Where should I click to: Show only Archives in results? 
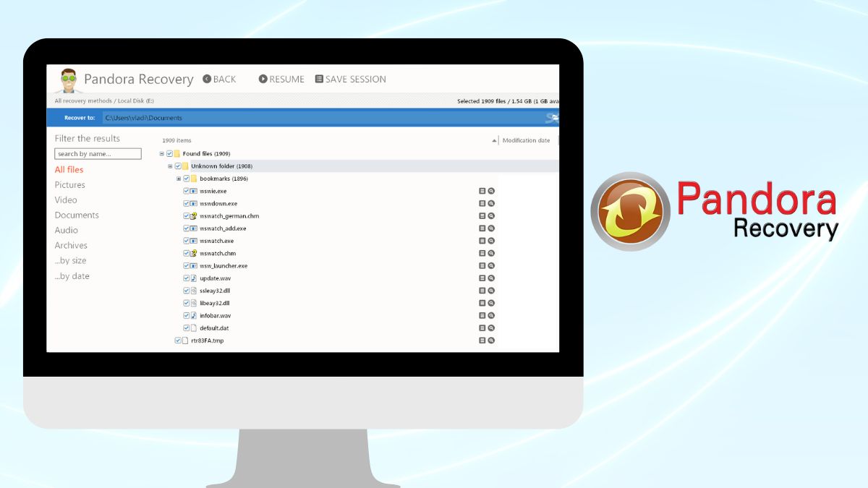(71, 246)
